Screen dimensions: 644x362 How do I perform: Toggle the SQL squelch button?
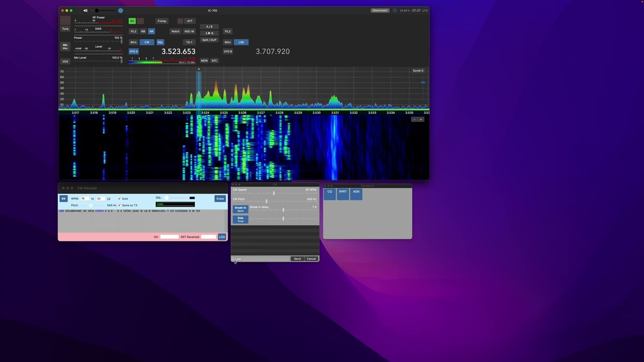point(160,42)
